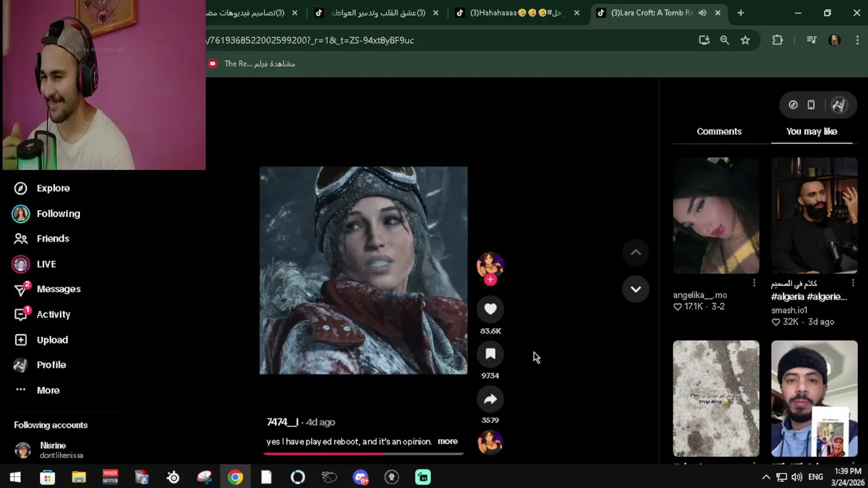Click the angelika__.mo username link
Screen dimensions: 868x488
click(x=700, y=295)
